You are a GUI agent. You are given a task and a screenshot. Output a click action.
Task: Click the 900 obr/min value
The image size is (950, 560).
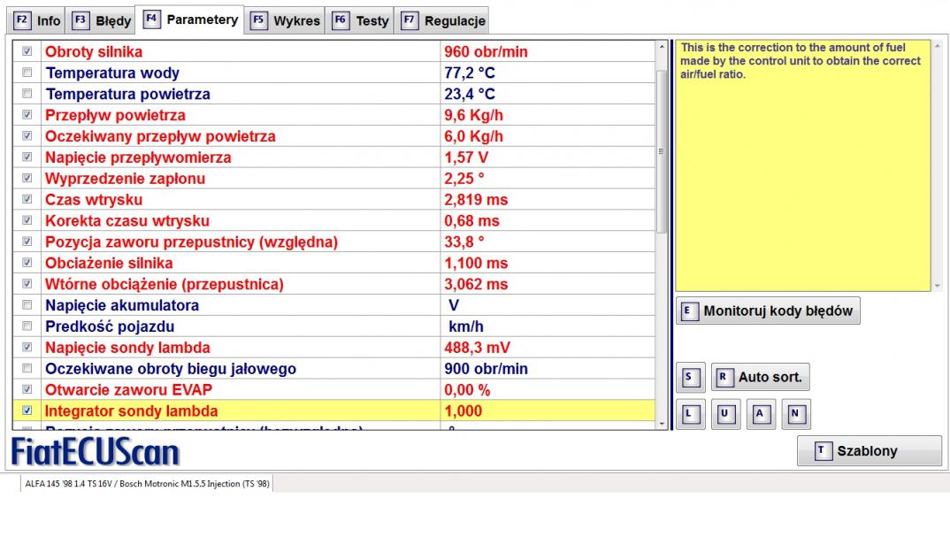[486, 369]
